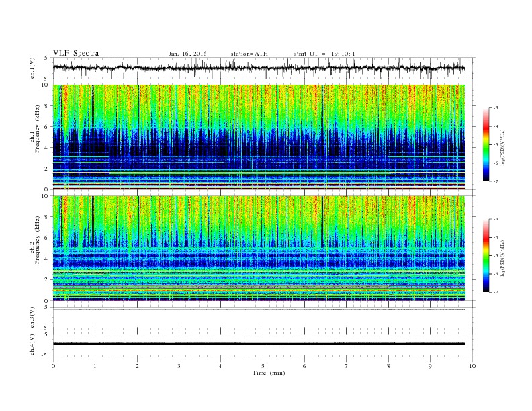Click the "3" time axis tick label
The height and width of the screenshot is (411, 532).
pyautogui.click(x=179, y=366)
